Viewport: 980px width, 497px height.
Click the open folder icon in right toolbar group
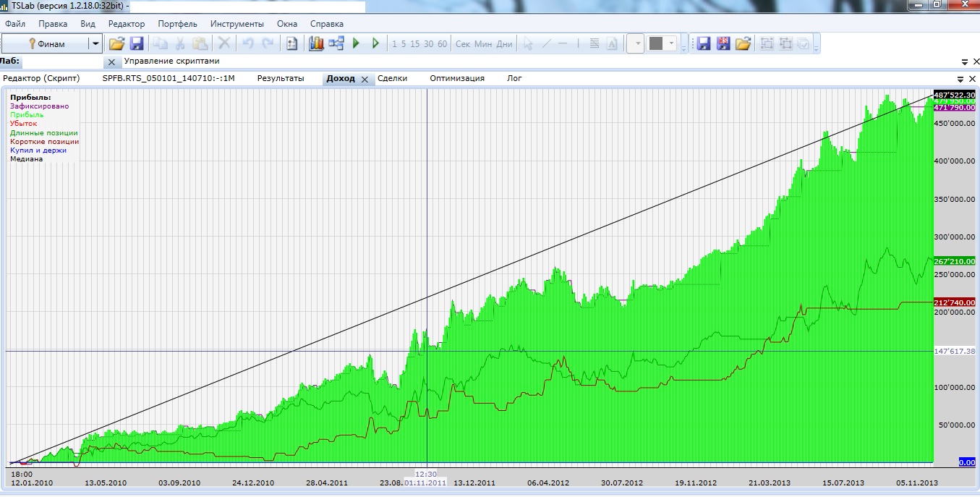tap(743, 43)
